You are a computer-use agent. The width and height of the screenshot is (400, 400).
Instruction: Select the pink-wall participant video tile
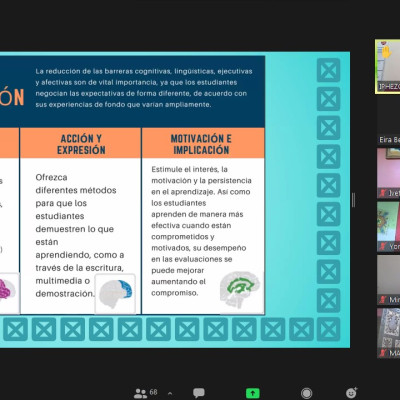pyautogui.click(x=388, y=173)
